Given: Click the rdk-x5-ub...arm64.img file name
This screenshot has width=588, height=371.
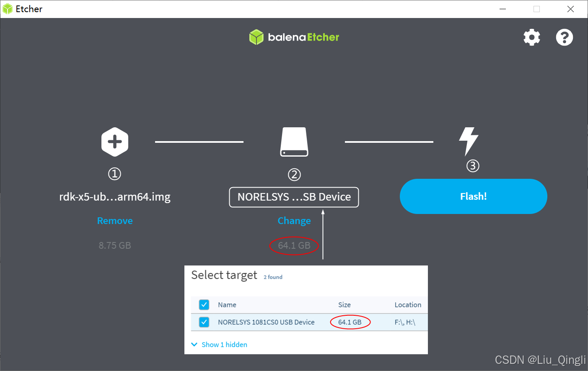Looking at the screenshot, I should pos(115,197).
